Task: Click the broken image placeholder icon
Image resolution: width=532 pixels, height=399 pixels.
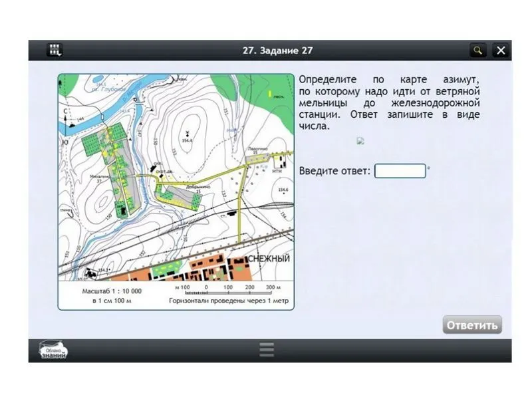Action: point(360,141)
